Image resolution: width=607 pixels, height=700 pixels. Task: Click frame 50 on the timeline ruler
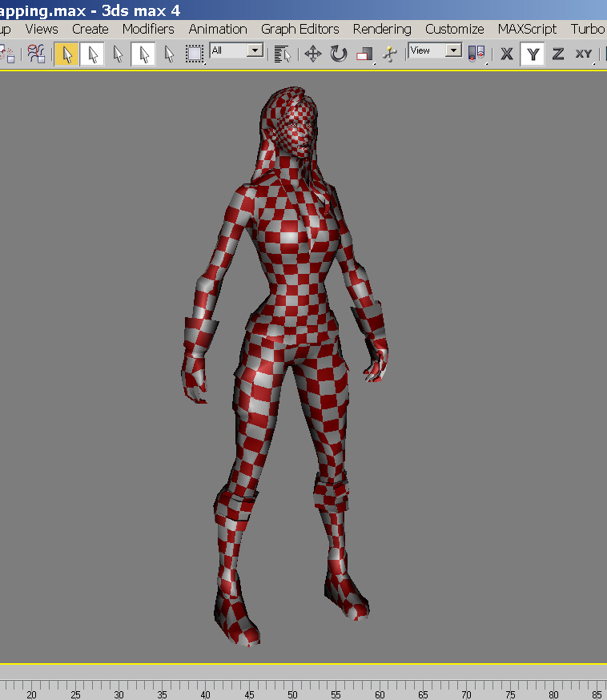coord(292,688)
